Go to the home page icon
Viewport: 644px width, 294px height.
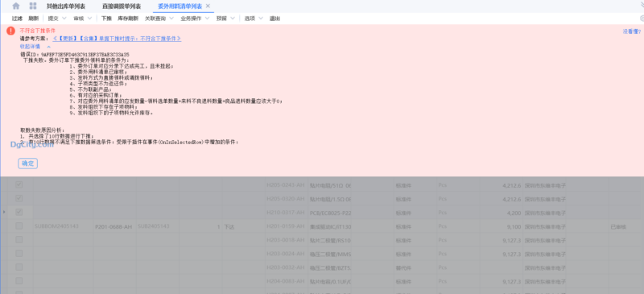point(16,6)
